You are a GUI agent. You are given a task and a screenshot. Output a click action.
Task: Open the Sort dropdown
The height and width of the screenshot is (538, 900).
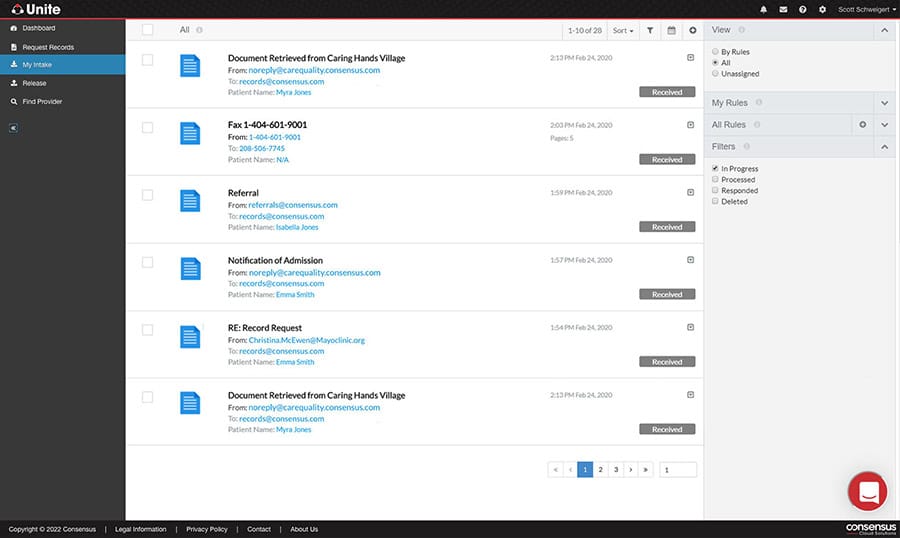click(623, 30)
